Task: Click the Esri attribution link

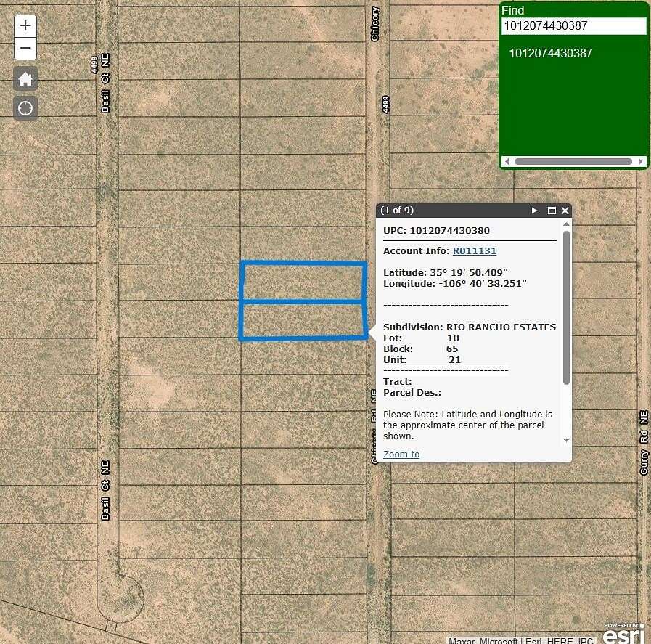Action: click(x=533, y=641)
